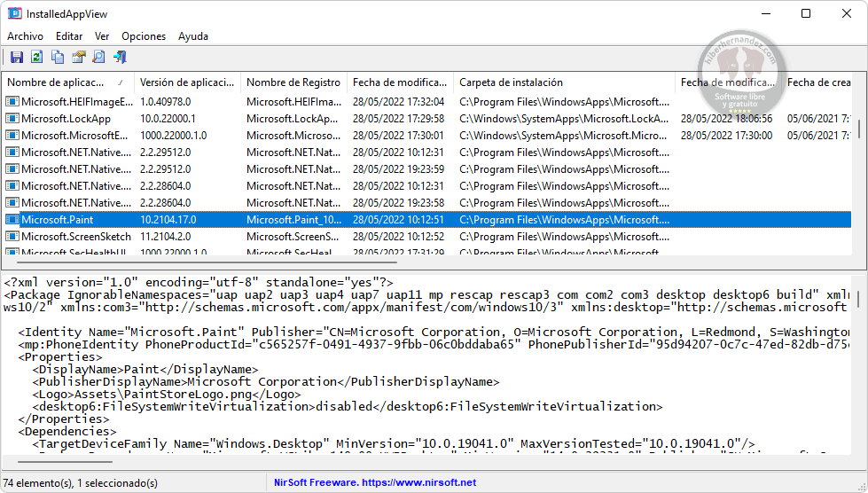Open the Editar menu

click(69, 36)
